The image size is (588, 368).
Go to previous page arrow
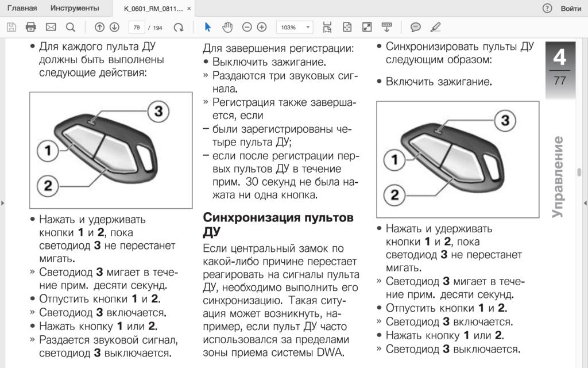(99, 27)
